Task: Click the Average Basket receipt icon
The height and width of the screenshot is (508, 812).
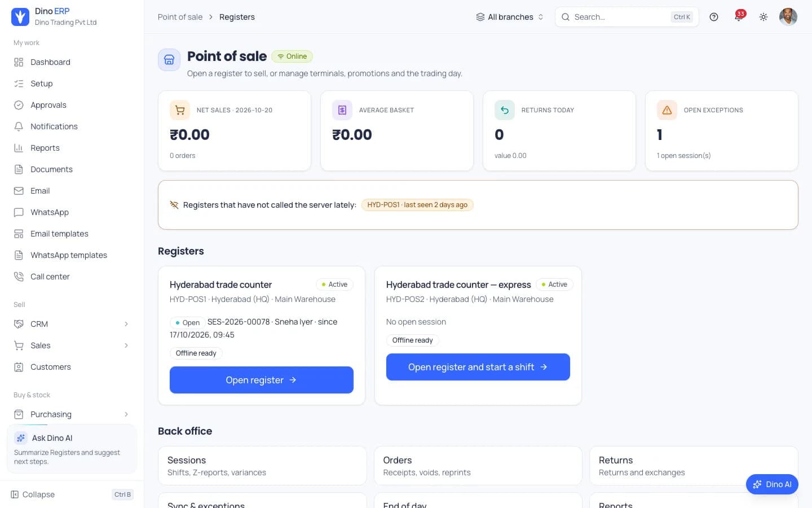Action: [x=342, y=110]
